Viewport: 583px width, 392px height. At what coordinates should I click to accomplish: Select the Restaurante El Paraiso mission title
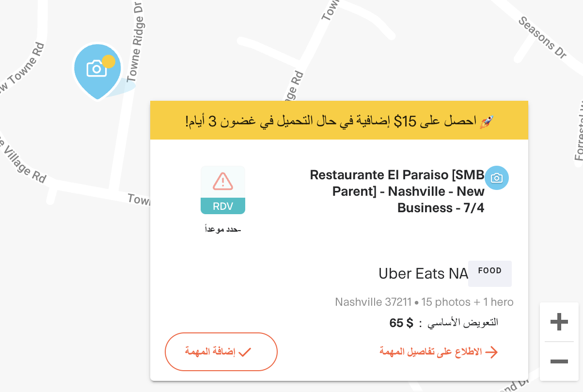click(397, 191)
